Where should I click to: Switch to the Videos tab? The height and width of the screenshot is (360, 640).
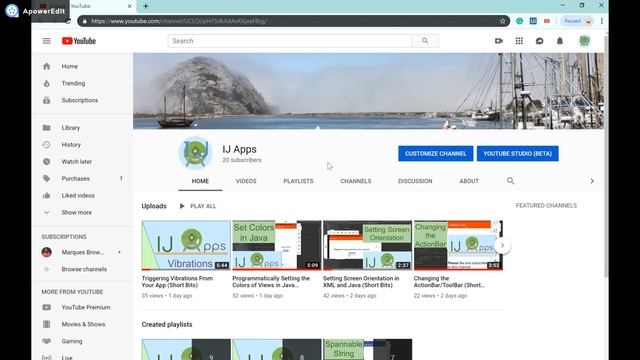[x=246, y=181]
